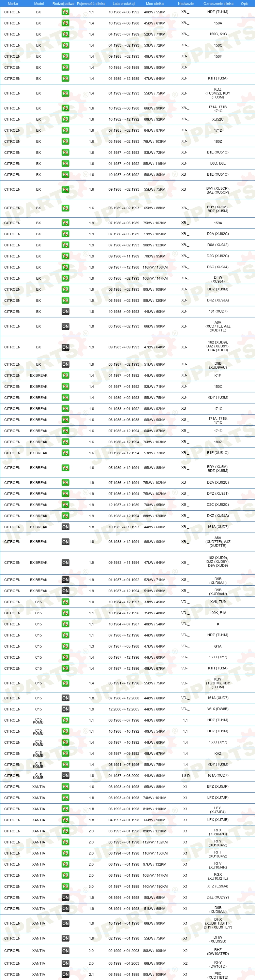Image resolution: width=255 pixels, height=980 pixels.
Task: Click petrol icon in BX BREAK DFZ (XU9J1) row
Action: [66, 494]
